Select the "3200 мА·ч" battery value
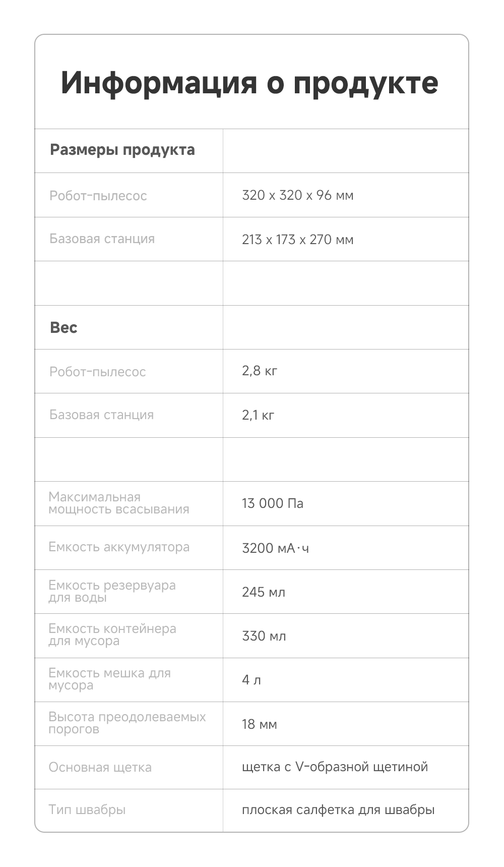 tap(275, 548)
